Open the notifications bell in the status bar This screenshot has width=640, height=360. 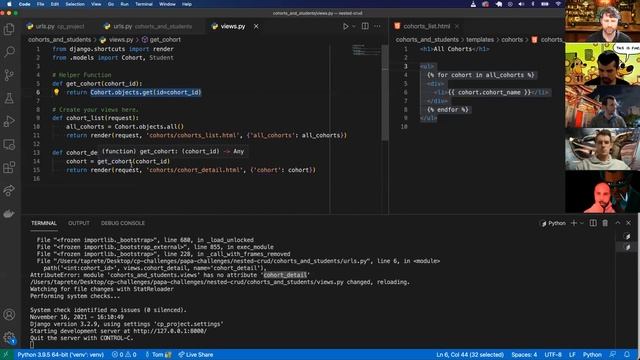click(627, 355)
